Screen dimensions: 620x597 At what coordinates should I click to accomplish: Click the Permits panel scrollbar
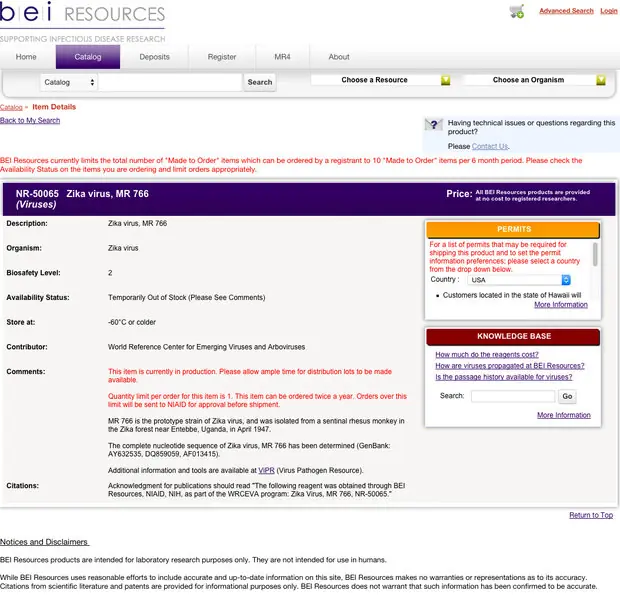pos(595,255)
